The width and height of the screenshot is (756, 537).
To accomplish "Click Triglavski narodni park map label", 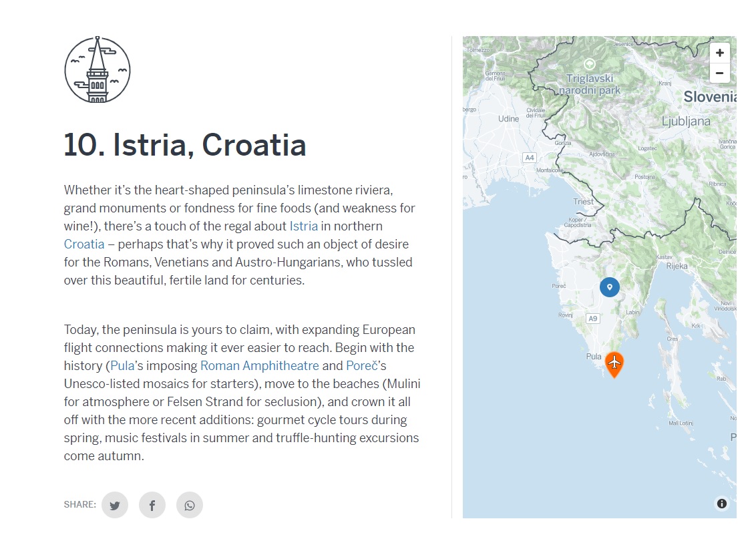I will point(589,84).
